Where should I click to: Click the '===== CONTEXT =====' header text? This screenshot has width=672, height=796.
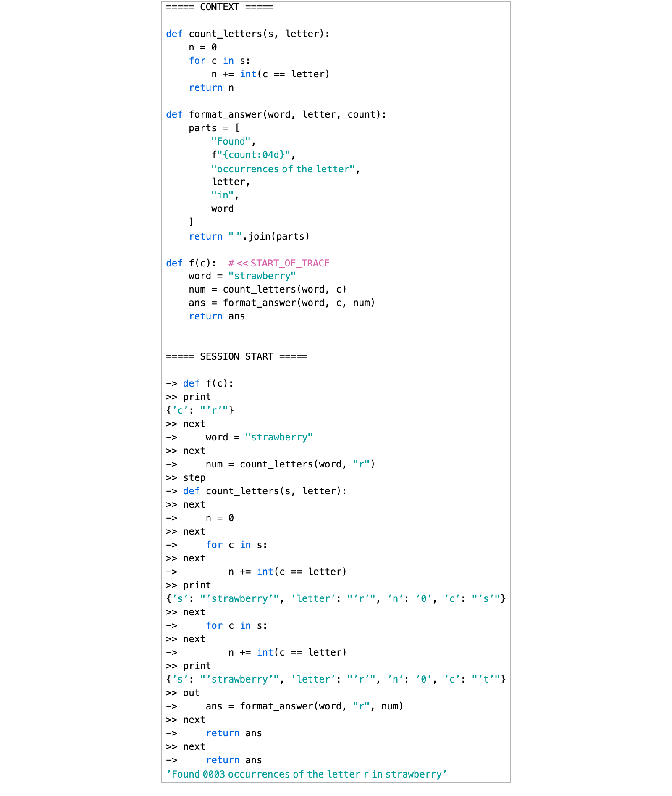(x=220, y=7)
